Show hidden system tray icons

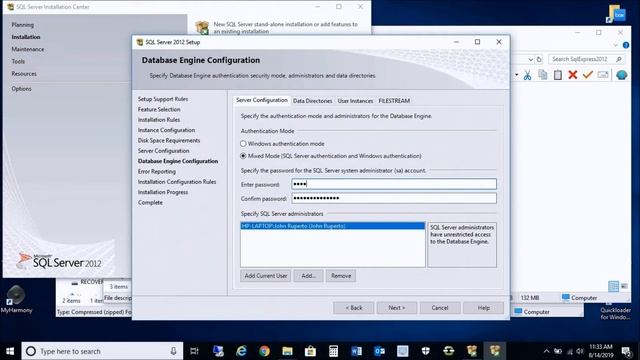click(546, 351)
